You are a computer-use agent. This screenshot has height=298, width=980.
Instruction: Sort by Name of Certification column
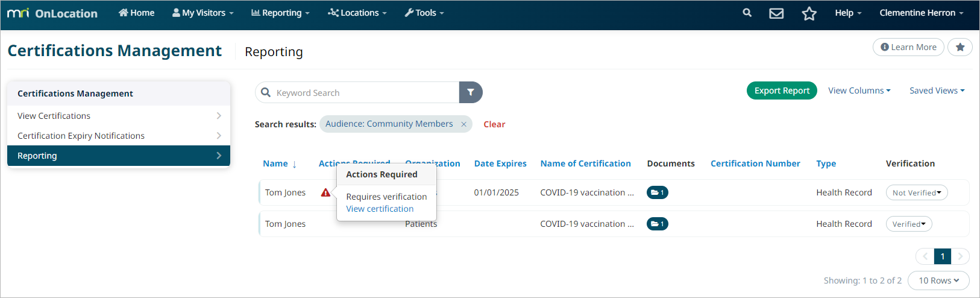tap(585, 163)
